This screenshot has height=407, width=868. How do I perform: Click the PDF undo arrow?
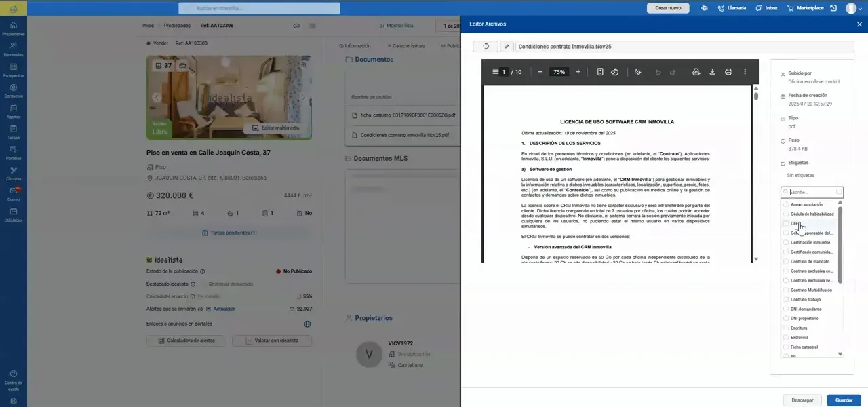658,72
